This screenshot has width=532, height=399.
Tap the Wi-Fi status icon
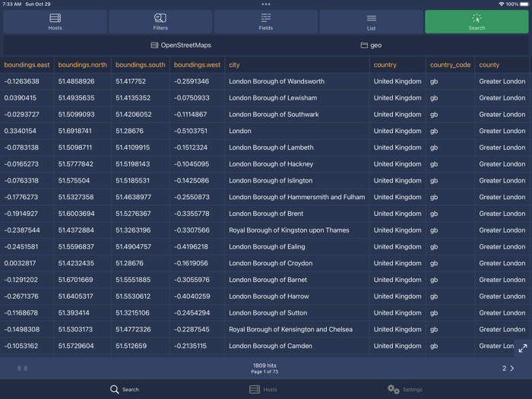tap(501, 4)
